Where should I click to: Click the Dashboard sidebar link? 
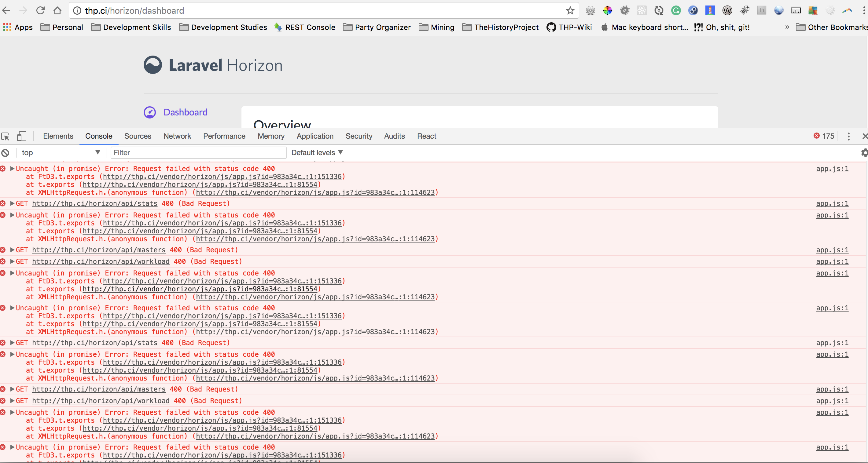[185, 112]
